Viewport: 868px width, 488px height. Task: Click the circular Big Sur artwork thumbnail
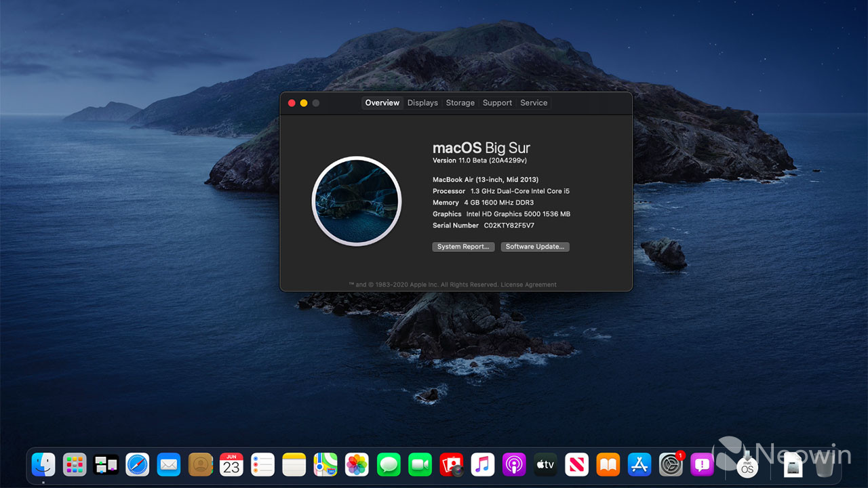click(356, 201)
